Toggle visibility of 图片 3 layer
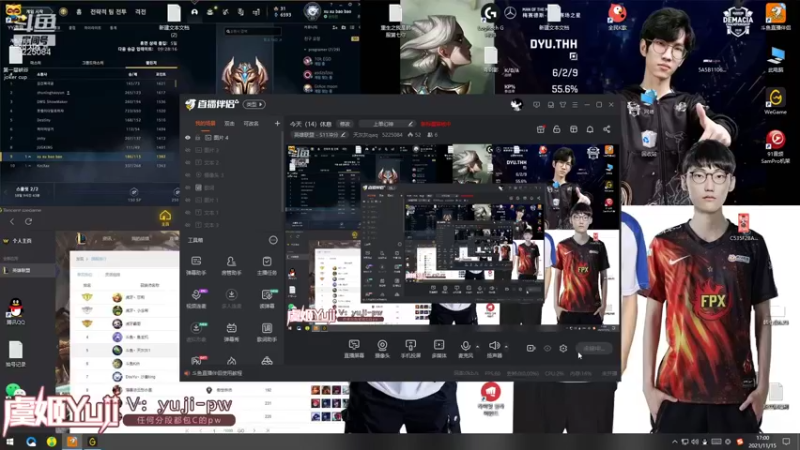The width and height of the screenshot is (800, 450). point(188,150)
